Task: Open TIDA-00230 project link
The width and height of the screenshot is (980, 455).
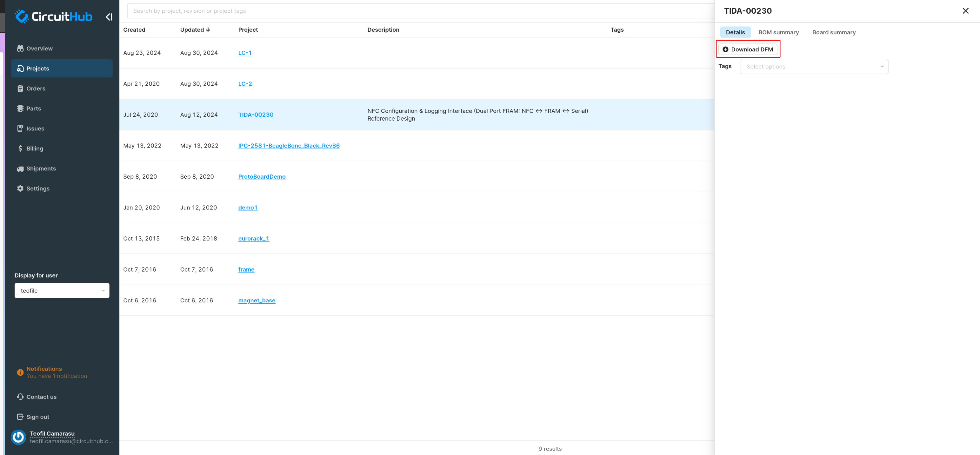Action: 256,114
